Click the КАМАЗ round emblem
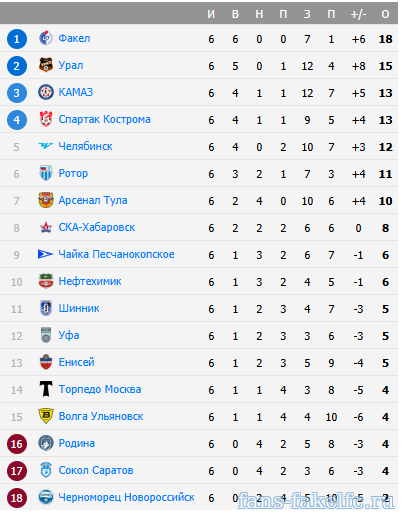The width and height of the screenshot is (405, 519). pos(46,92)
